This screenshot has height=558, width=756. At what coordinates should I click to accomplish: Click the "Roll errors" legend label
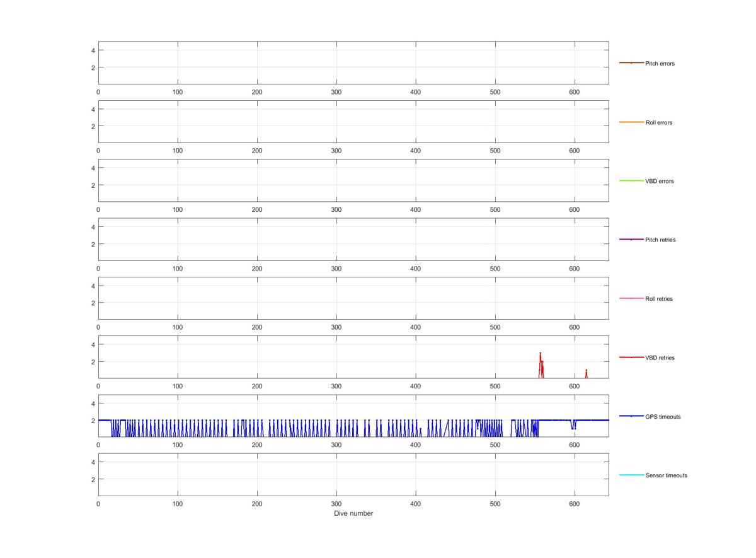pyautogui.click(x=659, y=122)
